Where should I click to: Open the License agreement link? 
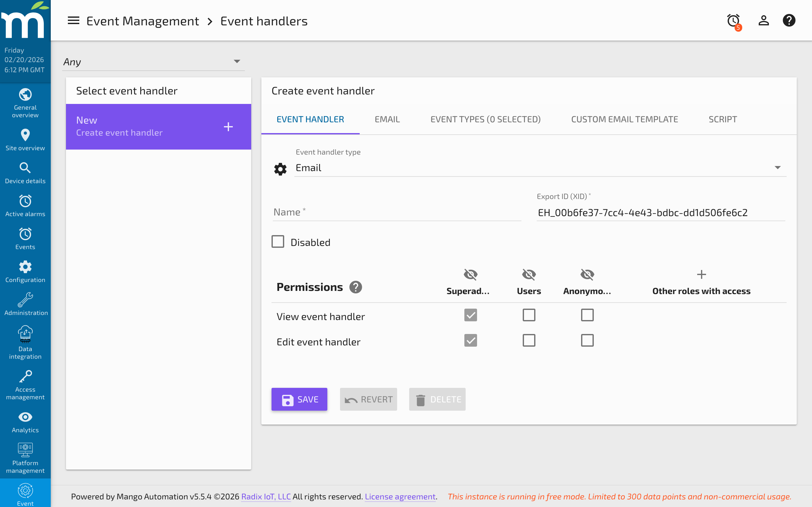click(400, 497)
